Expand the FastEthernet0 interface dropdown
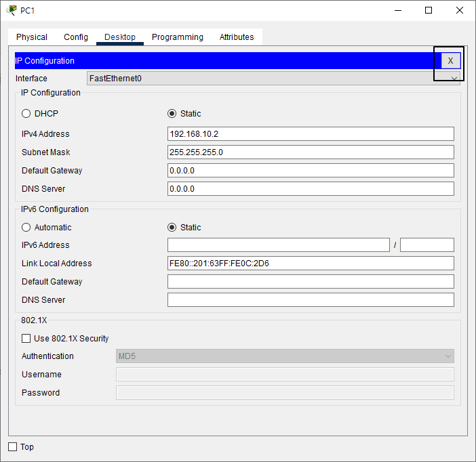 (273, 79)
